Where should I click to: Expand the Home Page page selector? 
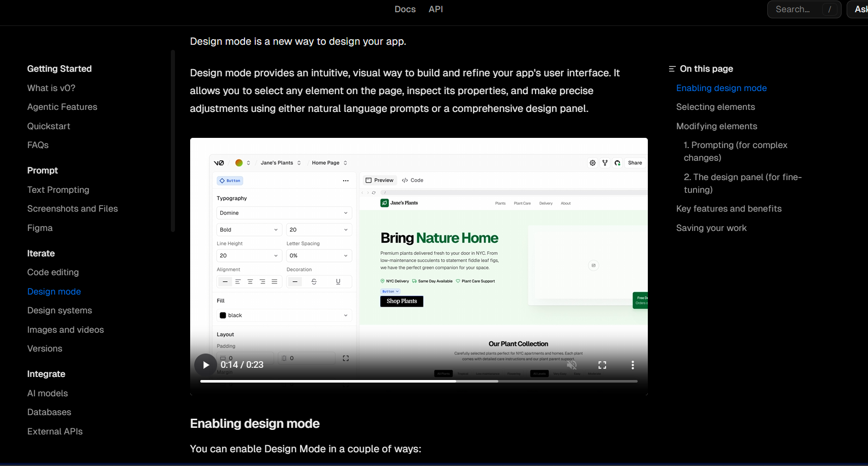click(329, 162)
